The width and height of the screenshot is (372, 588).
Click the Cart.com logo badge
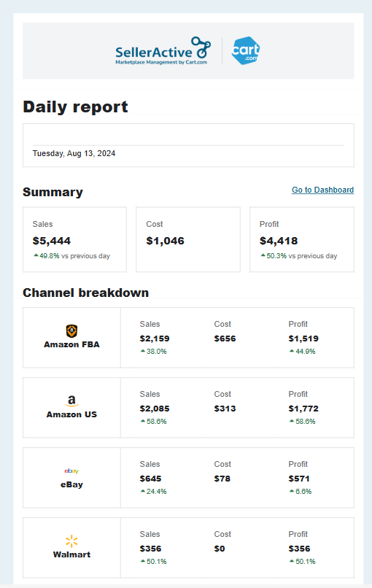pos(246,50)
